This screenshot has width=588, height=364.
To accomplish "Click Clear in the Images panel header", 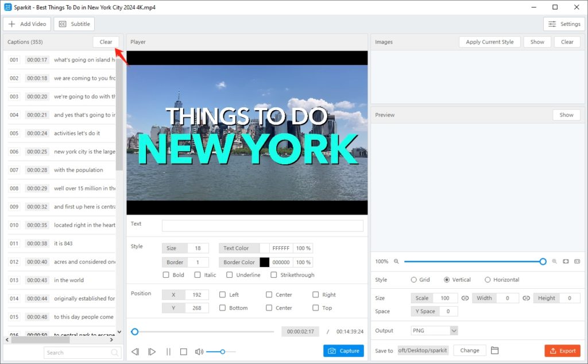I will (567, 42).
